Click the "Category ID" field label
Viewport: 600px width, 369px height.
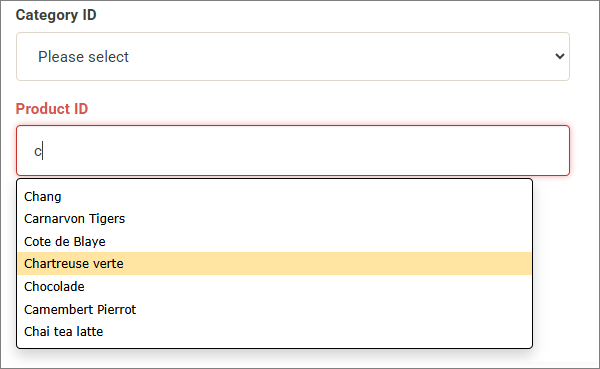56,15
